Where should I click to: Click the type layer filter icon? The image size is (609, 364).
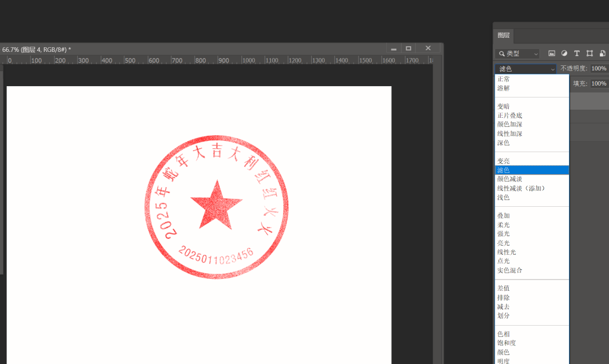click(577, 54)
